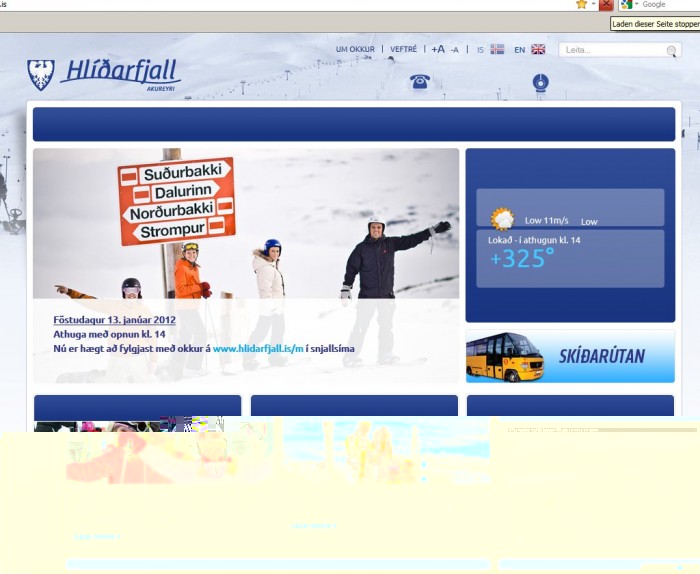This screenshot has width=700, height=574.
Task: Open the www.hlidarfjall.is/m mobile link
Action: click(x=257, y=349)
